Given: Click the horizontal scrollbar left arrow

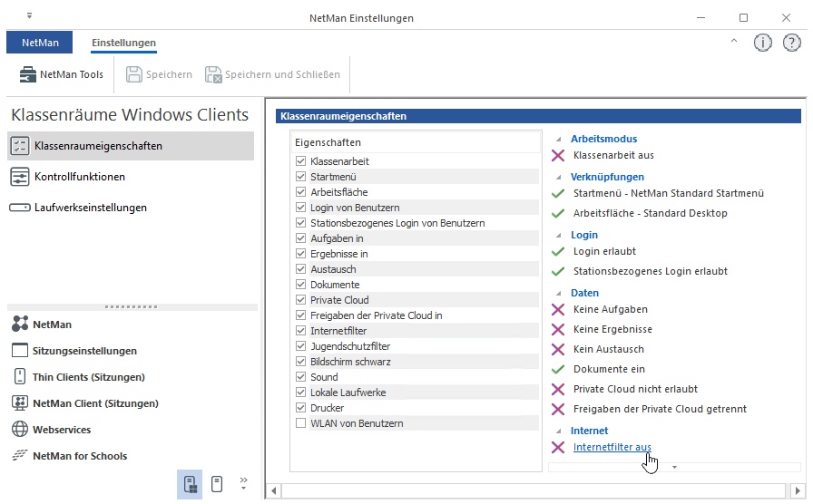Looking at the screenshot, I should point(274,490).
